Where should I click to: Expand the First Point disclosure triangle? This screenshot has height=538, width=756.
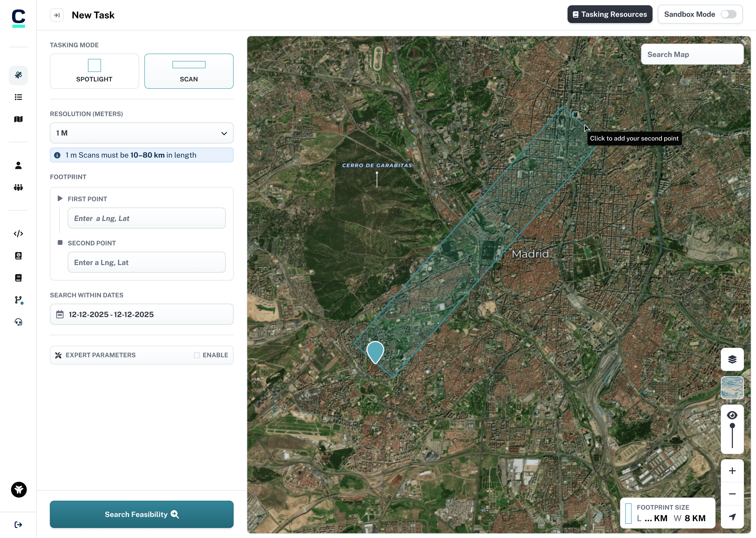(x=60, y=199)
